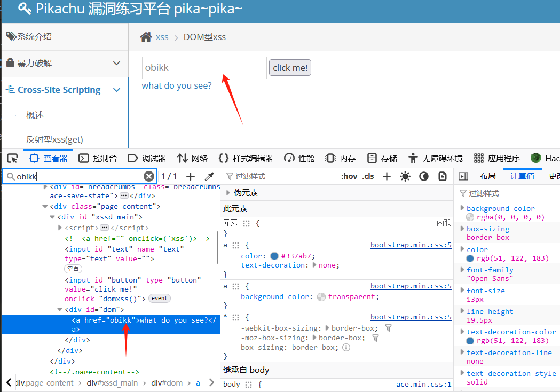Click the event badge on button input

(x=159, y=298)
